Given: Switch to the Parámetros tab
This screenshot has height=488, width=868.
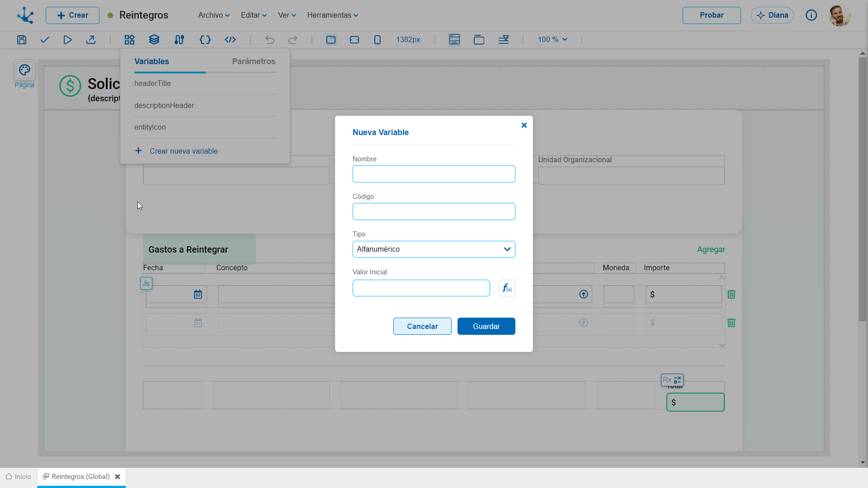Looking at the screenshot, I should (x=254, y=61).
